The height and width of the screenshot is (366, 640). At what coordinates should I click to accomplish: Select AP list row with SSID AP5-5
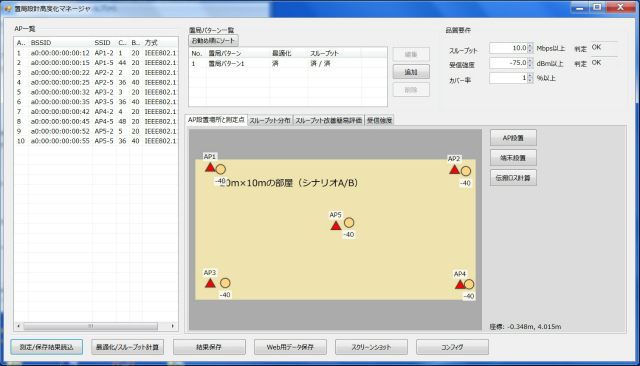[x=96, y=141]
